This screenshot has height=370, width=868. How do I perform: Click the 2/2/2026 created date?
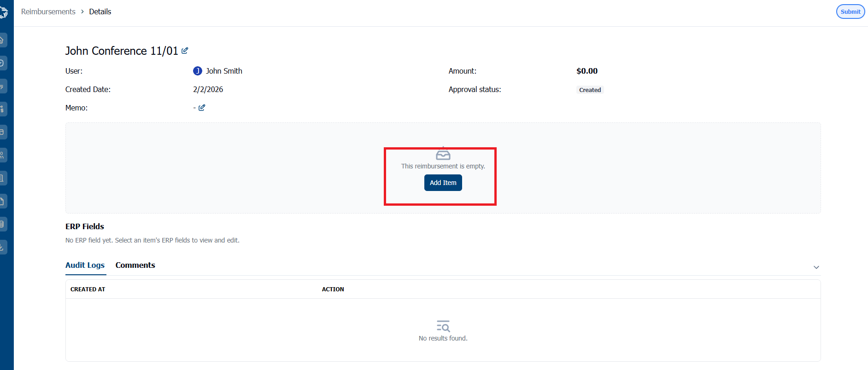(x=208, y=89)
